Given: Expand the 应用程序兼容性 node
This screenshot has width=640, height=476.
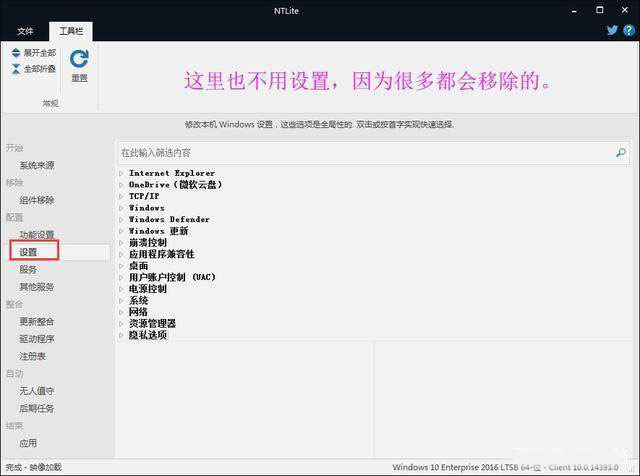Looking at the screenshot, I should pos(121,254).
